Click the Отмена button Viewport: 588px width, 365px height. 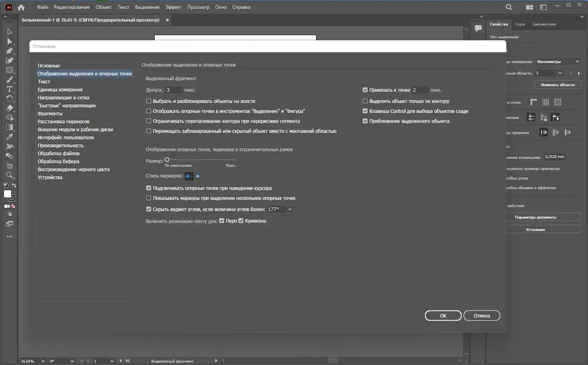pyautogui.click(x=482, y=316)
